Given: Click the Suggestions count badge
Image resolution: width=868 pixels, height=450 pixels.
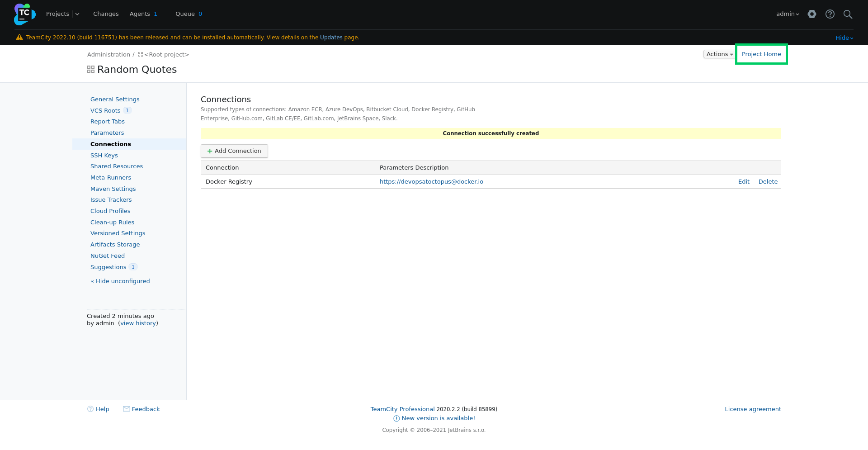Looking at the screenshot, I should point(133,267).
